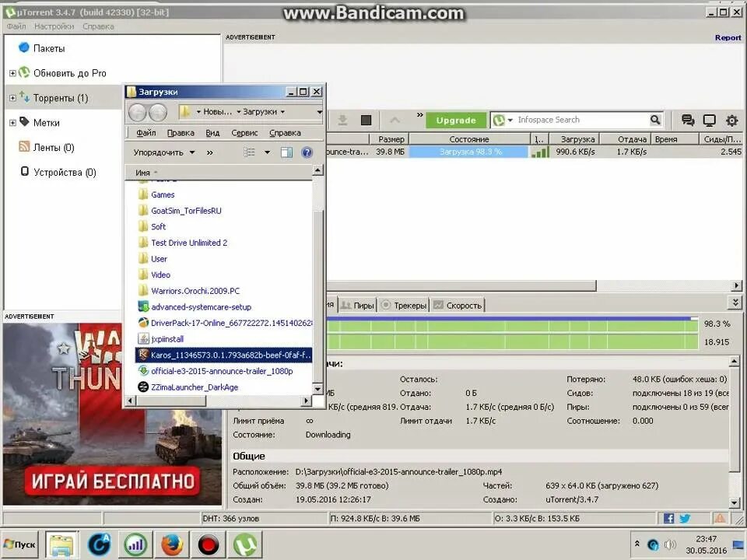Click the toolbar download arrow icon
This screenshot has width=747, height=560.
tap(342, 120)
